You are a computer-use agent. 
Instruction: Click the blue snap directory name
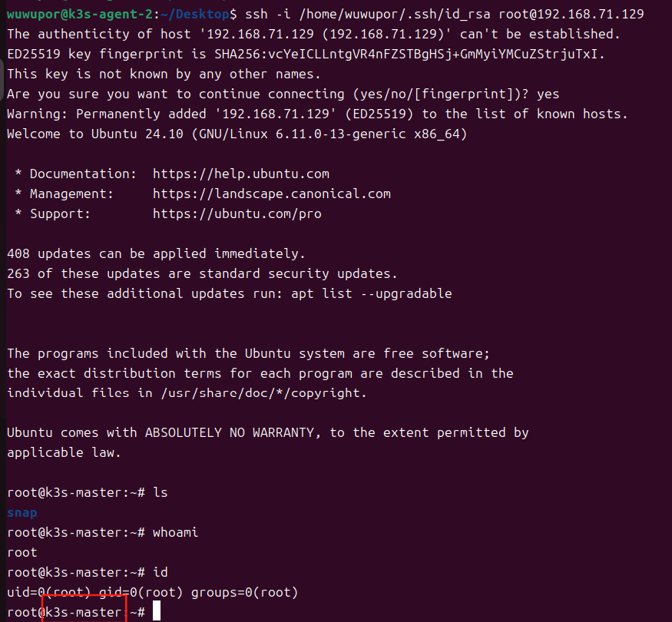pyautogui.click(x=22, y=513)
